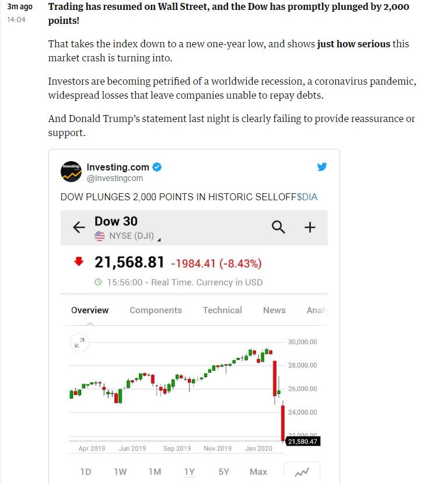
Task: Switch to the Components tab
Action: [156, 310]
